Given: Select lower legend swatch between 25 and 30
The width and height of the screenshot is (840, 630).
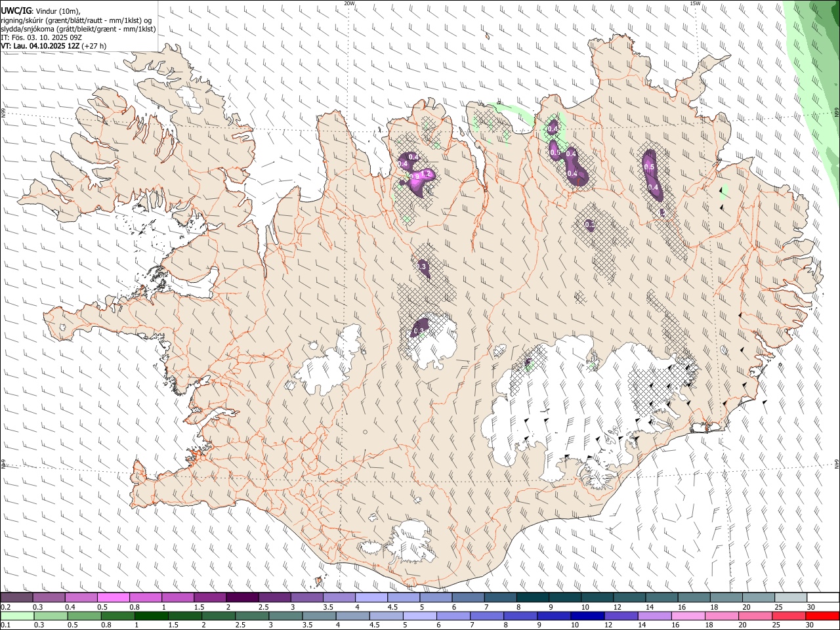Looking at the screenshot, I should [788, 616].
